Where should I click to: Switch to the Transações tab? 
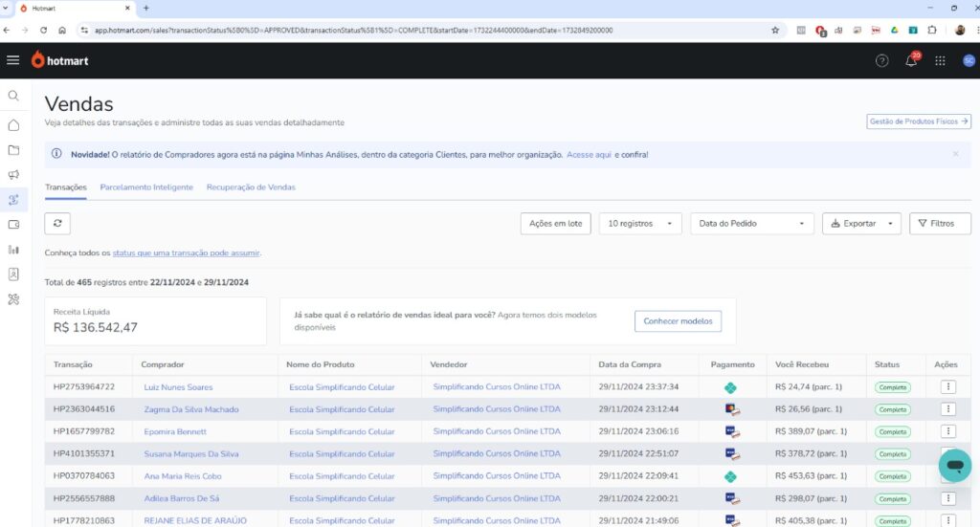pyautogui.click(x=66, y=187)
